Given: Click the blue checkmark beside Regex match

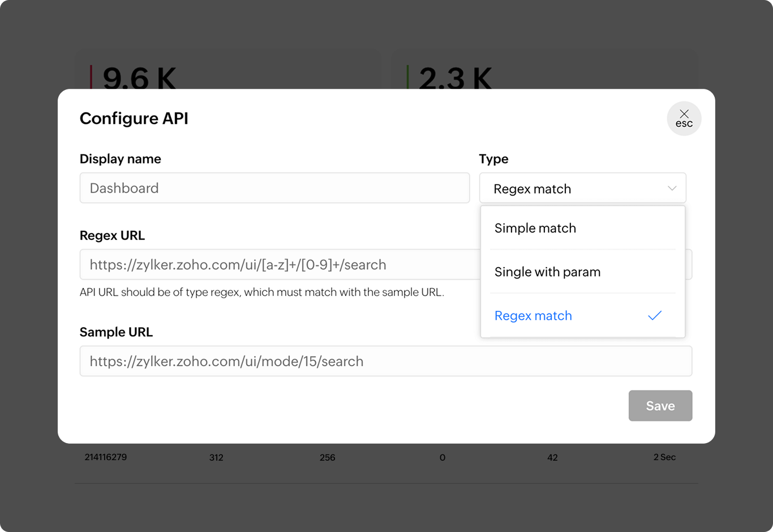Looking at the screenshot, I should (x=654, y=315).
